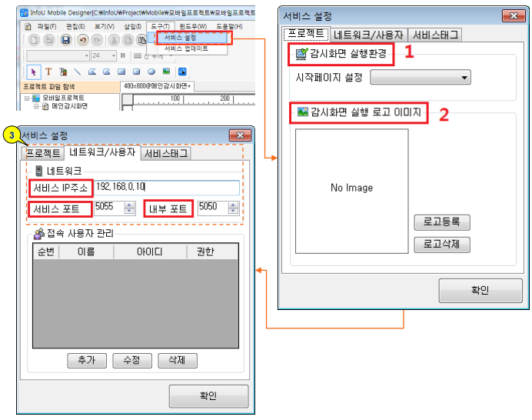
Task: Click the 서비스 IP주소 input field
Action: coord(167,188)
